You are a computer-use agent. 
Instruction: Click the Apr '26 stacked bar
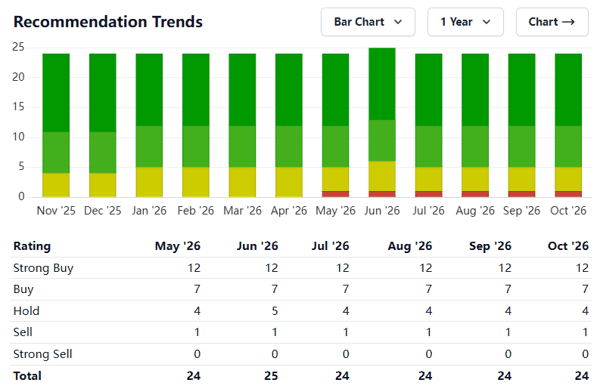click(289, 125)
